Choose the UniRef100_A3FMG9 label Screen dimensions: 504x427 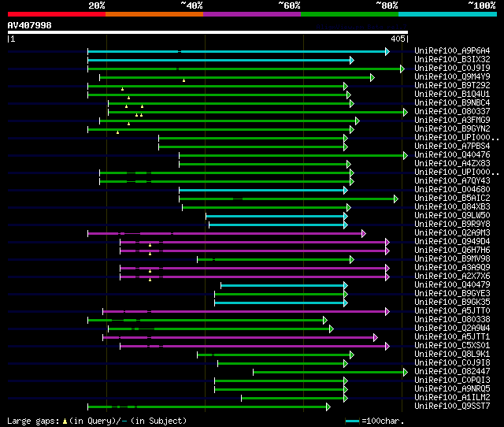pos(452,121)
